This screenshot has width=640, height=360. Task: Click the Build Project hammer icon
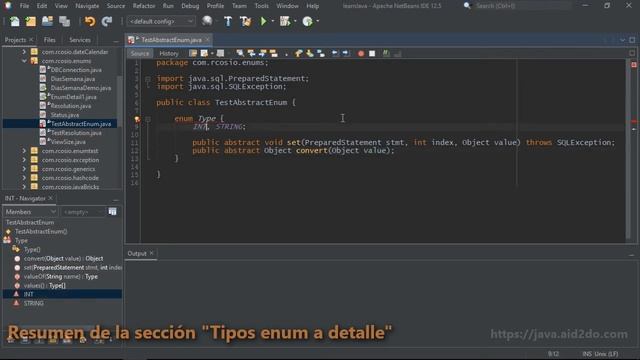click(228, 21)
